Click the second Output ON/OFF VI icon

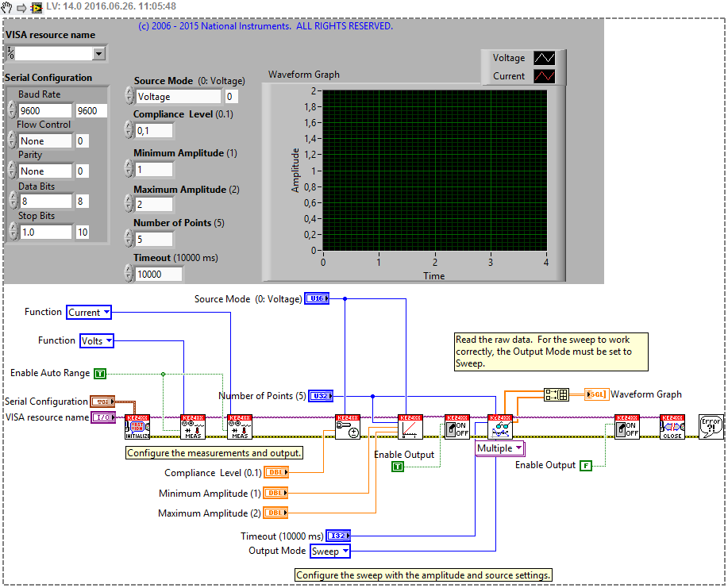pos(626,425)
